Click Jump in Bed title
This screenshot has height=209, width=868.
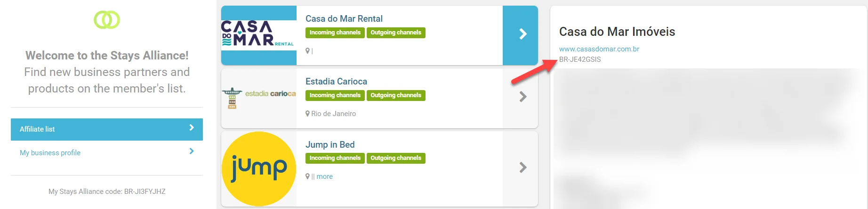tap(330, 145)
